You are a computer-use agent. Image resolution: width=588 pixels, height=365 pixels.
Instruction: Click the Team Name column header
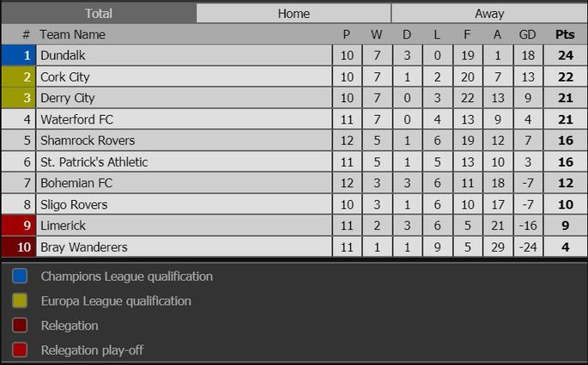tap(72, 34)
